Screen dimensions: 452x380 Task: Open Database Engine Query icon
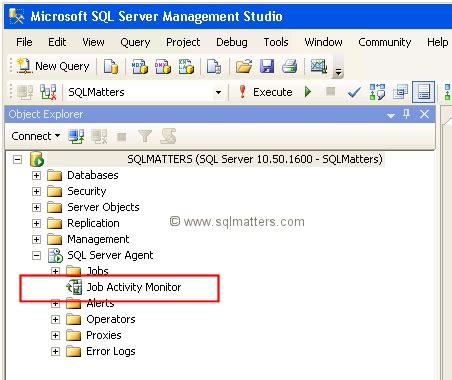pos(111,66)
